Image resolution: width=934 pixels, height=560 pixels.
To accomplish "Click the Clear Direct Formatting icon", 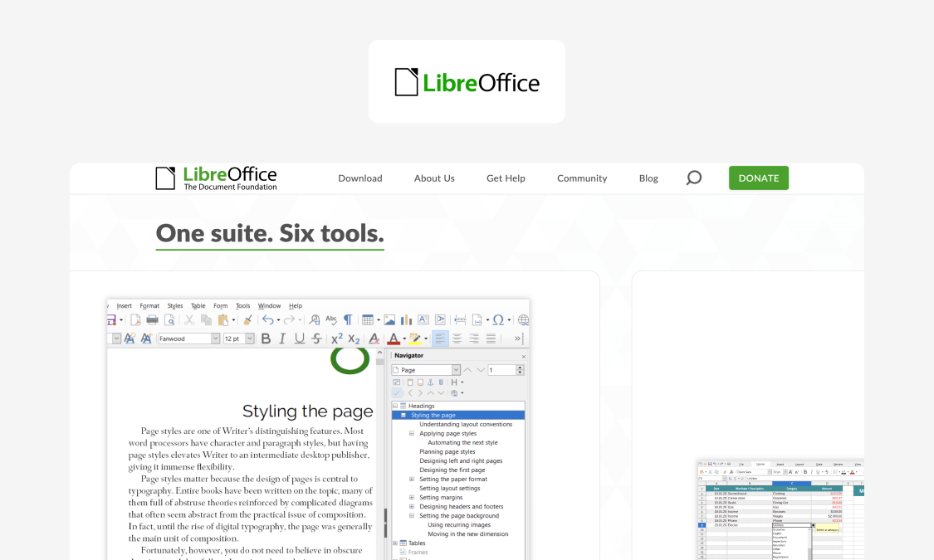I will coord(374,338).
